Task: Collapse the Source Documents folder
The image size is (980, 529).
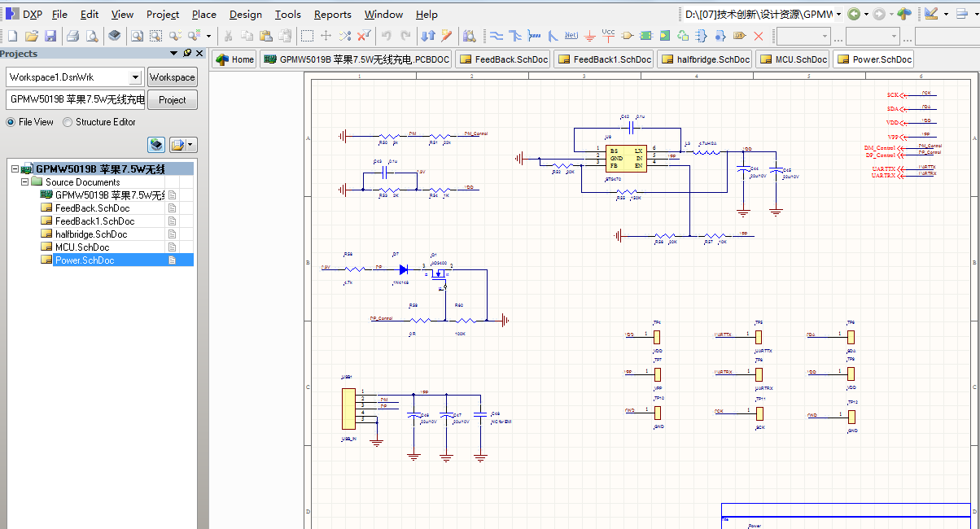Action: coord(25,182)
